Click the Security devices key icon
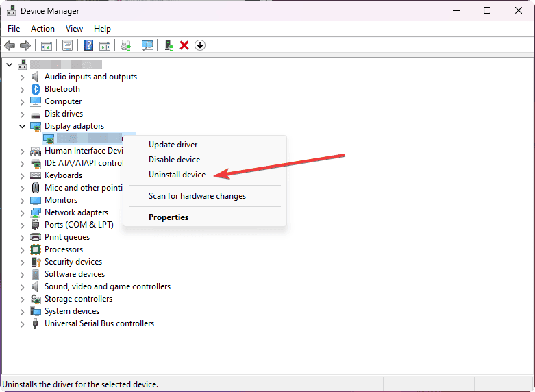 pyautogui.click(x=36, y=262)
